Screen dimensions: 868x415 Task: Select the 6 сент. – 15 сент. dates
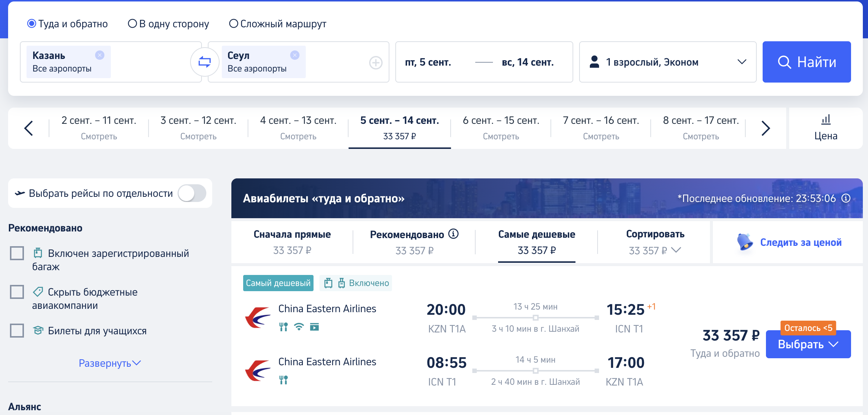(501, 128)
